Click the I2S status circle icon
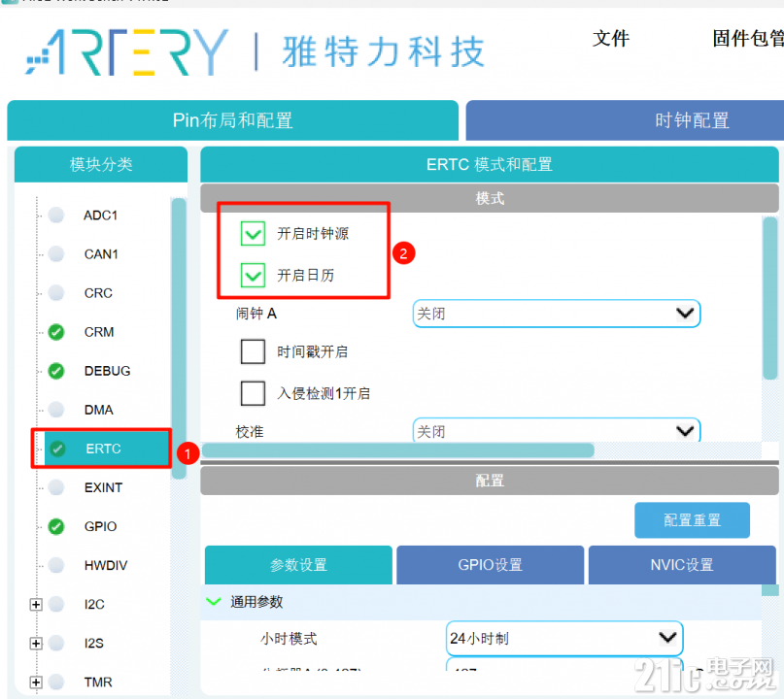The height and width of the screenshot is (699, 784). click(x=56, y=643)
